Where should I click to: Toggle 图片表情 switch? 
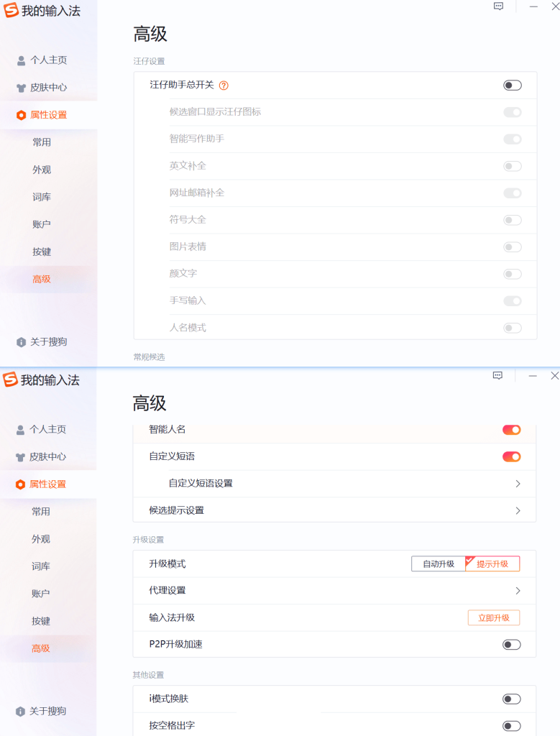click(512, 247)
